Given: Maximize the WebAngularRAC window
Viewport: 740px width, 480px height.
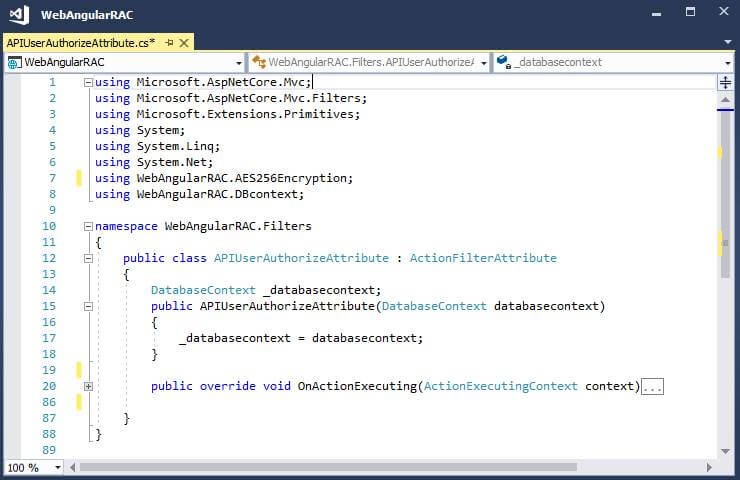Looking at the screenshot, I should point(690,12).
